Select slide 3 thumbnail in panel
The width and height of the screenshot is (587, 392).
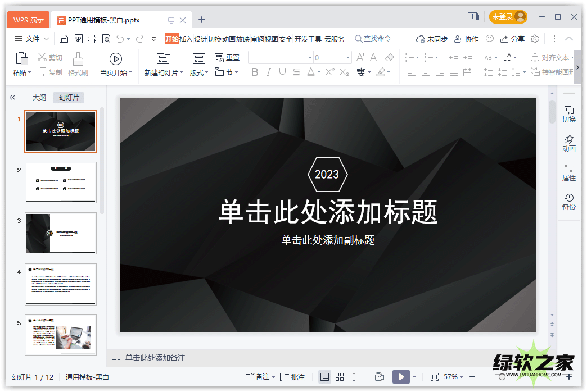pyautogui.click(x=61, y=233)
